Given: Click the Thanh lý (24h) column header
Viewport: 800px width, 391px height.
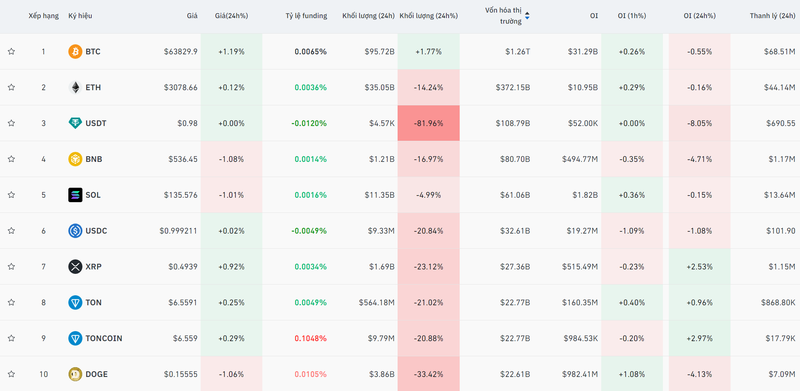Looking at the screenshot, I should (772, 16).
